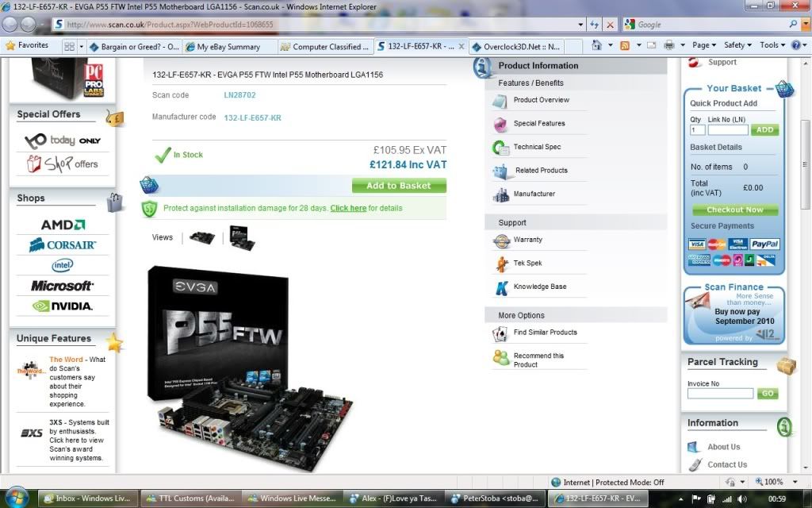Open the Knowledge Base K icon
Viewport: 812px width, 508px height.
[x=501, y=287]
